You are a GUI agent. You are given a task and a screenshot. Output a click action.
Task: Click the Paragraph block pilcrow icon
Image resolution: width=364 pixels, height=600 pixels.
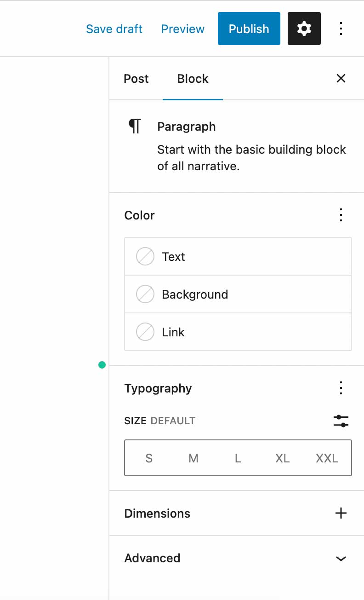coord(135,126)
